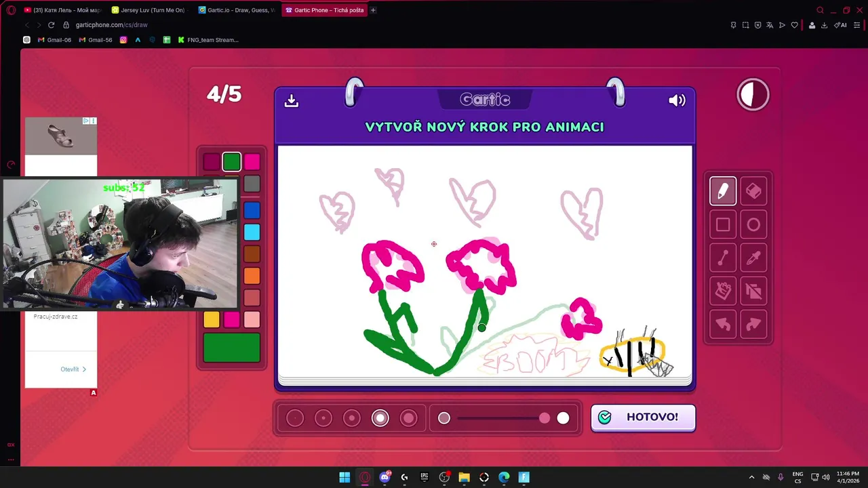Switch to the Катя Лель YouTube tab
868x488 pixels.
tap(62, 10)
